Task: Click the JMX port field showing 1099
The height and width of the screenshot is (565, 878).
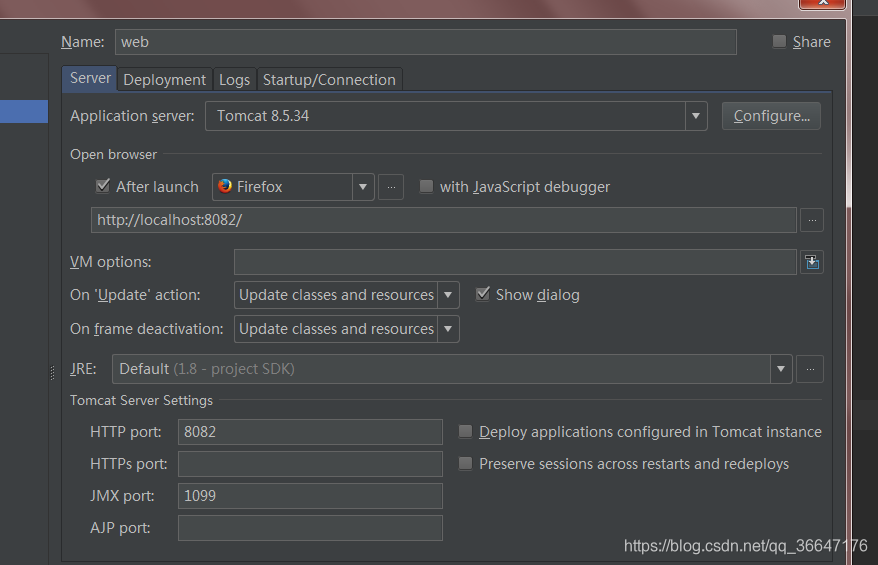Action: coord(310,496)
